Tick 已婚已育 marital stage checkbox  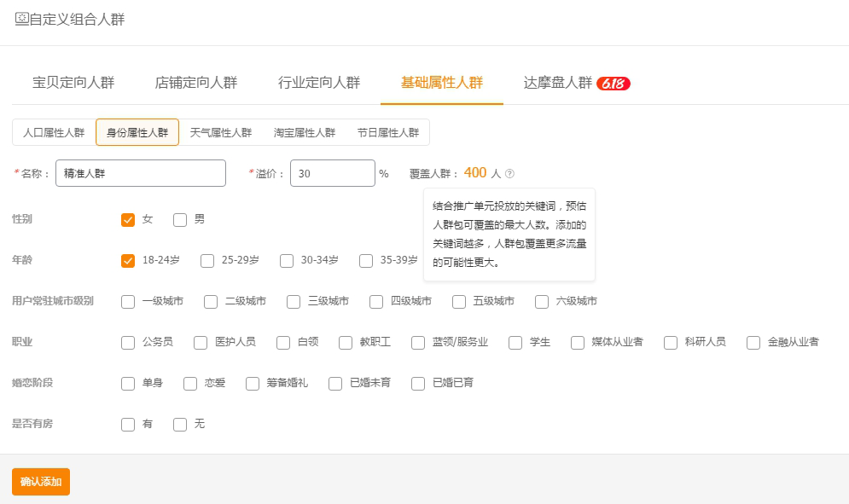click(x=418, y=384)
